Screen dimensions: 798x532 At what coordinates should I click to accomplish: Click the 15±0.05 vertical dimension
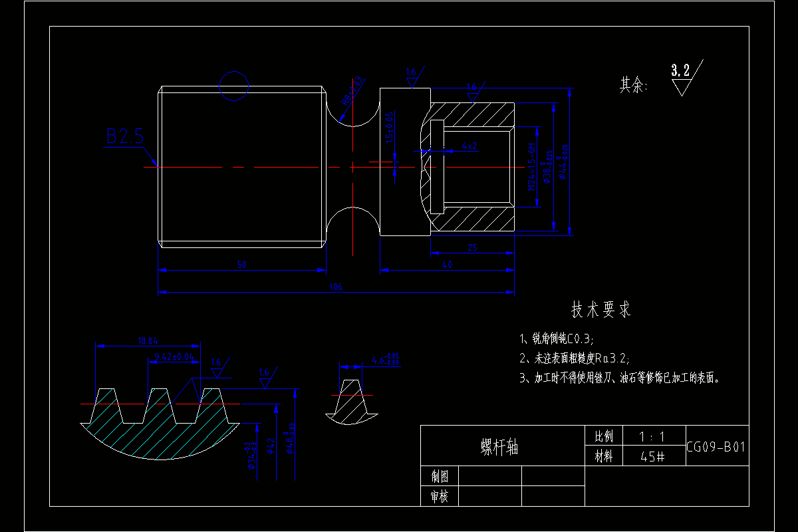click(x=390, y=128)
